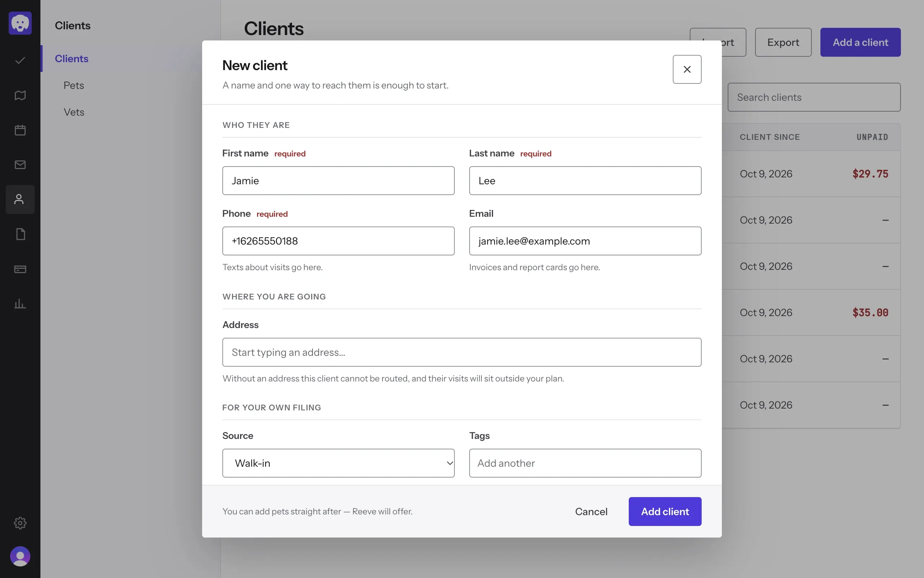Screen dimensions: 924x578
Task: Click the Add a client button
Action: click(860, 42)
